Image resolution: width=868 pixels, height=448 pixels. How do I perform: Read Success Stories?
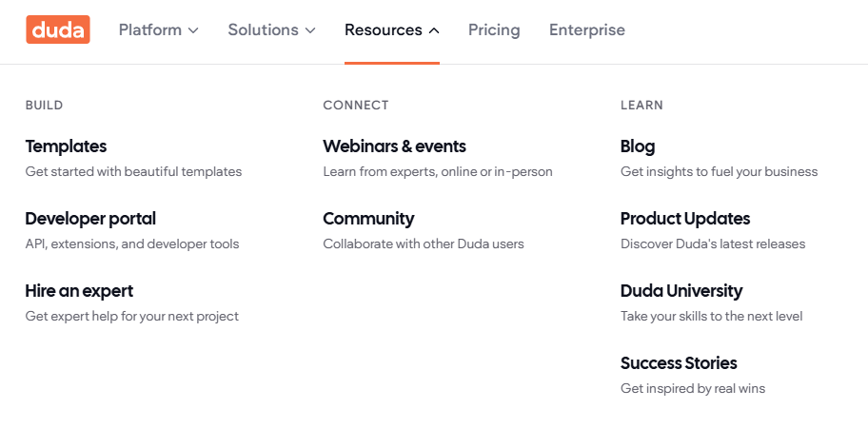[x=679, y=362]
